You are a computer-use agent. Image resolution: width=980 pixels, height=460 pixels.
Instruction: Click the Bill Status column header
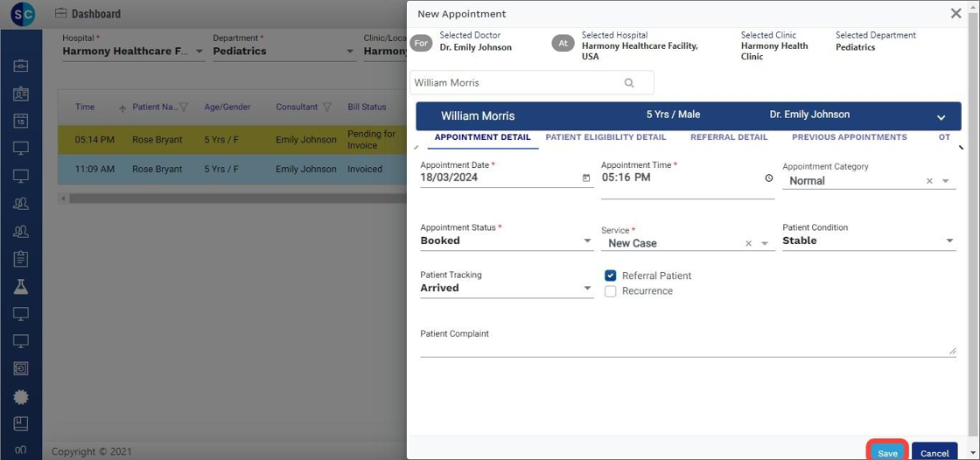[x=367, y=107]
